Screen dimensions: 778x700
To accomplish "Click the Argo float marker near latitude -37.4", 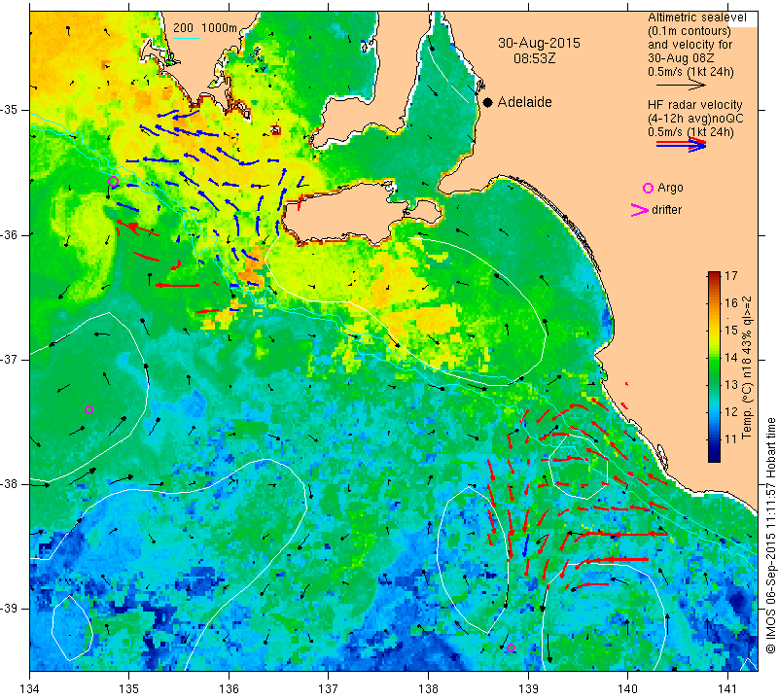I will (x=88, y=409).
